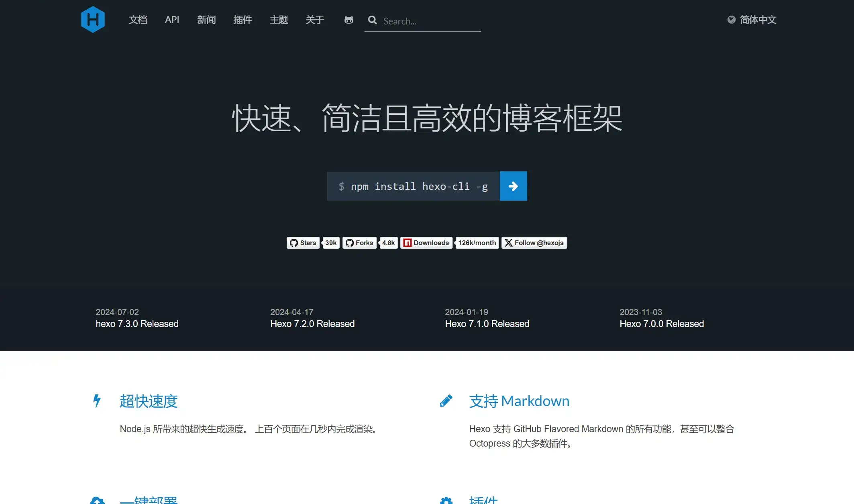Click the lightning bolt speed icon
Image resolution: width=854 pixels, height=504 pixels.
[x=97, y=401]
